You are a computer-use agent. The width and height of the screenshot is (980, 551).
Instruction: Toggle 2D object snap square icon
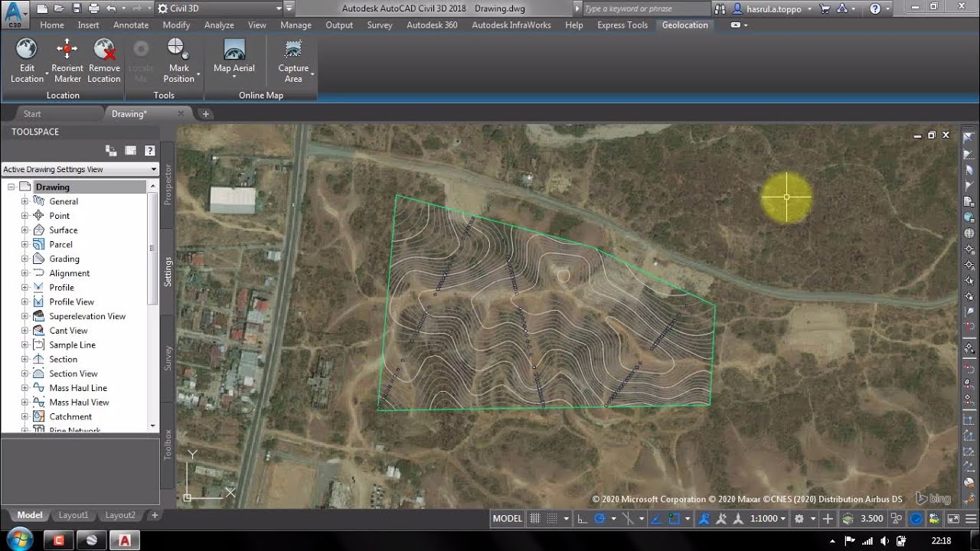[674, 518]
